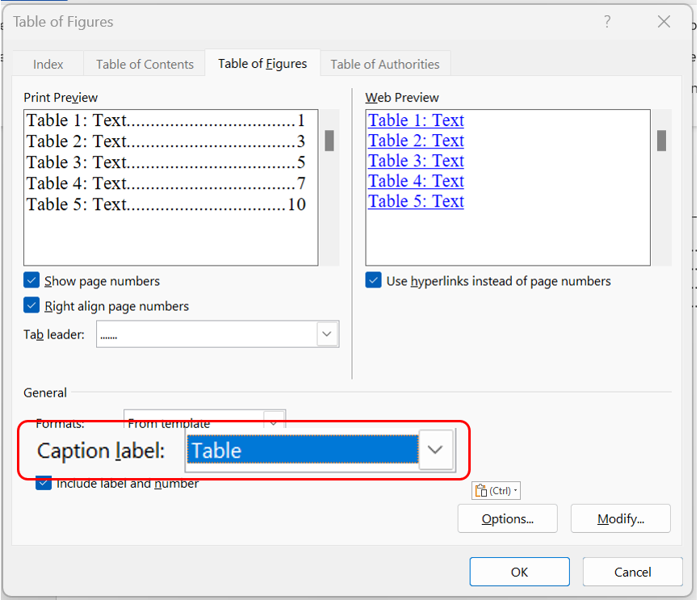Expand the Caption label dropdown arrow
Screen dimensions: 700x600
click(436, 450)
